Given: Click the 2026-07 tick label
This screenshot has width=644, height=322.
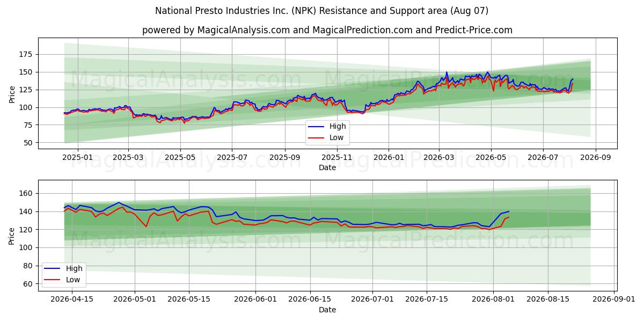Looking at the screenshot, I should (543, 158).
